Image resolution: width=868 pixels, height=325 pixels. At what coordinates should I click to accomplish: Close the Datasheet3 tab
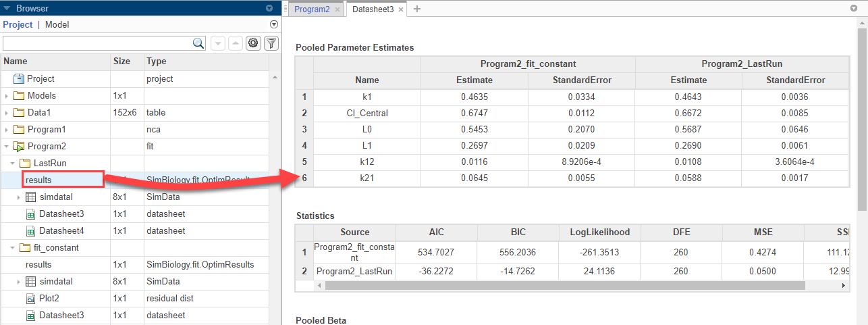(x=401, y=9)
